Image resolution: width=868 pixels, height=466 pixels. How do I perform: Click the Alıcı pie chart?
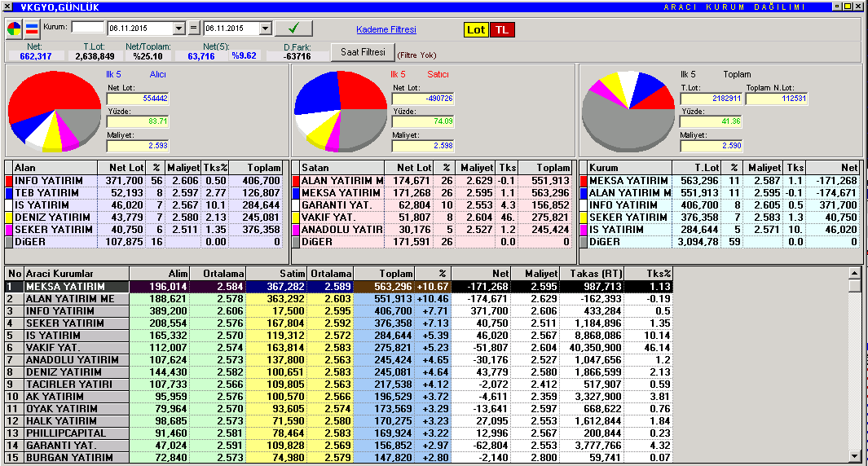[55, 111]
